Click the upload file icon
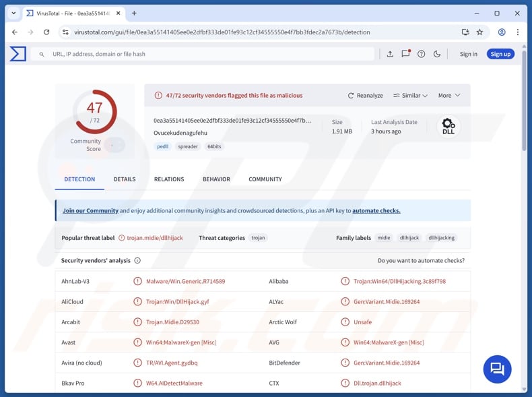 point(390,54)
